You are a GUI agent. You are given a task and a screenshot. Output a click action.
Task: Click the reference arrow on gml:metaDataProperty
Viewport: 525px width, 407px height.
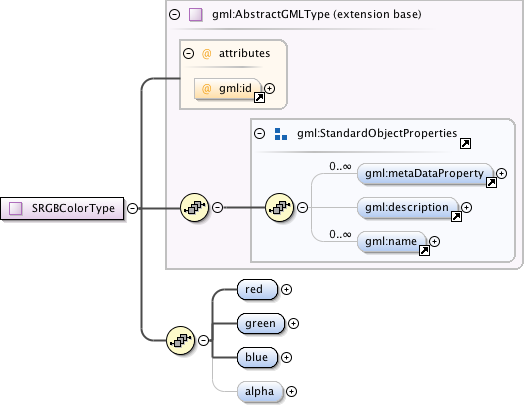coord(491,182)
